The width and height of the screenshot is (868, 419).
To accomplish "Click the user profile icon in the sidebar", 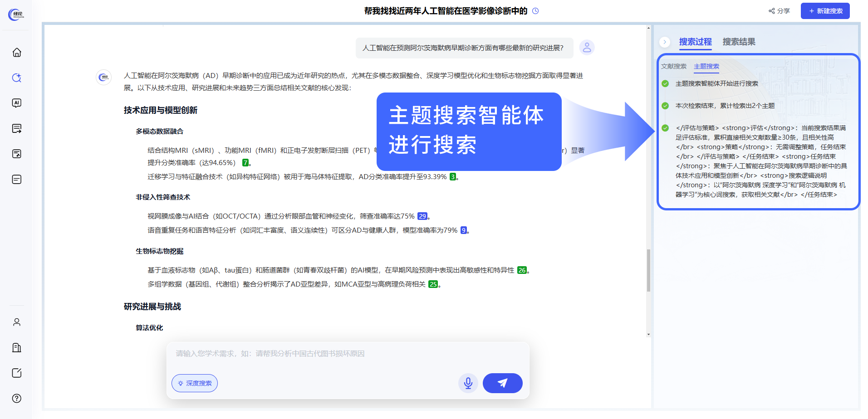I will click(17, 322).
